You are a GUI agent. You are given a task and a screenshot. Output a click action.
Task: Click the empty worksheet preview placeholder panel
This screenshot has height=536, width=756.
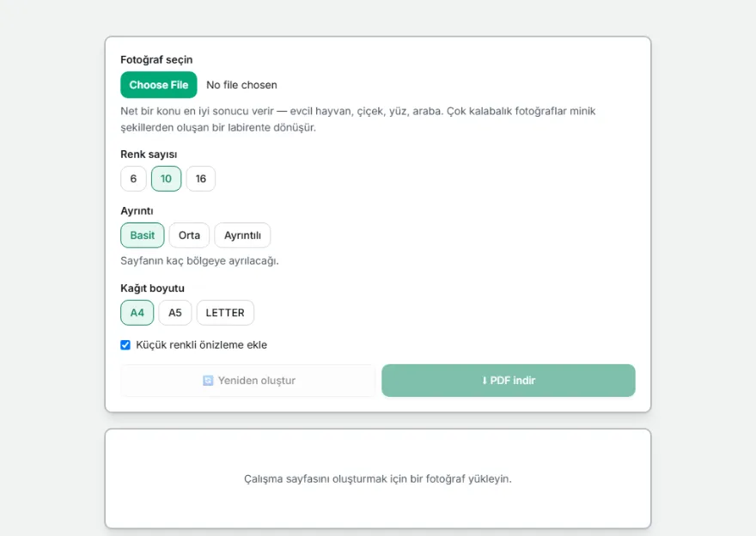pyautogui.click(x=378, y=478)
